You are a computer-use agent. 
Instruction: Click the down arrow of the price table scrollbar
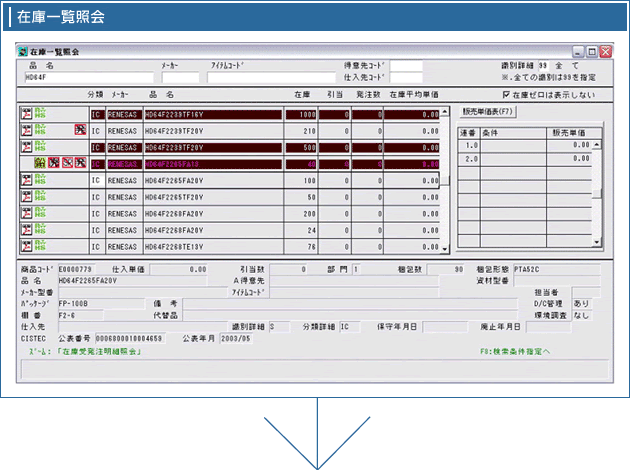(597, 242)
